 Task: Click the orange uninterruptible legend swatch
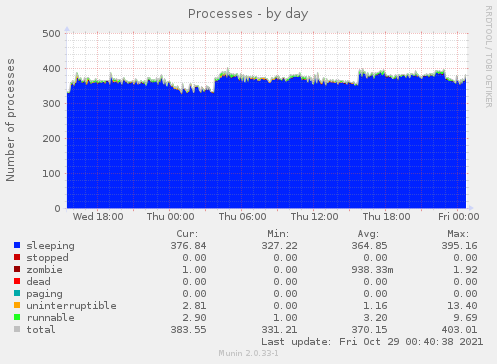click(x=17, y=305)
